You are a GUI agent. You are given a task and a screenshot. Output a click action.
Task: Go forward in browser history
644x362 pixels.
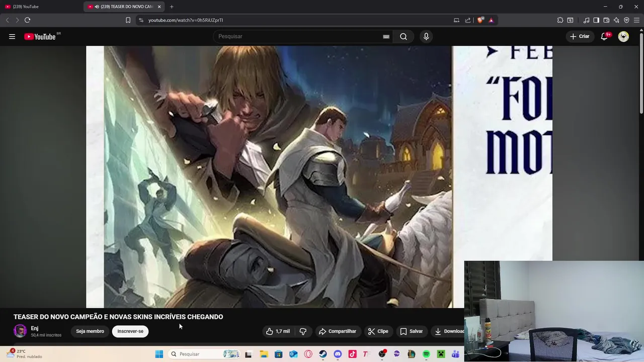tap(17, 20)
